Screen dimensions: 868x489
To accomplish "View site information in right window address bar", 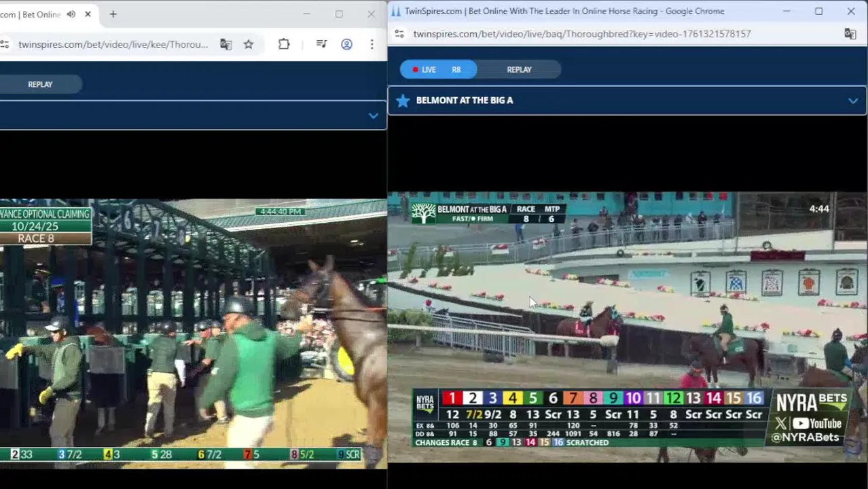I will tap(399, 34).
